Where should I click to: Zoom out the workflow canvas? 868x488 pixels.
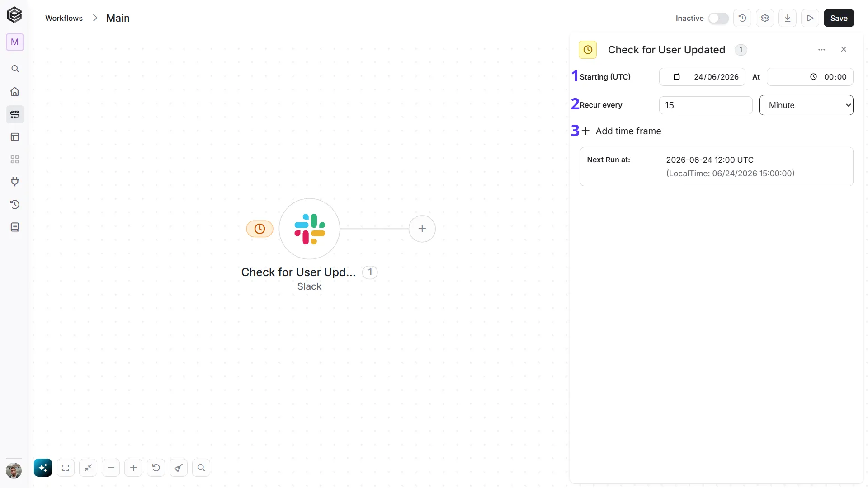pos(111,468)
